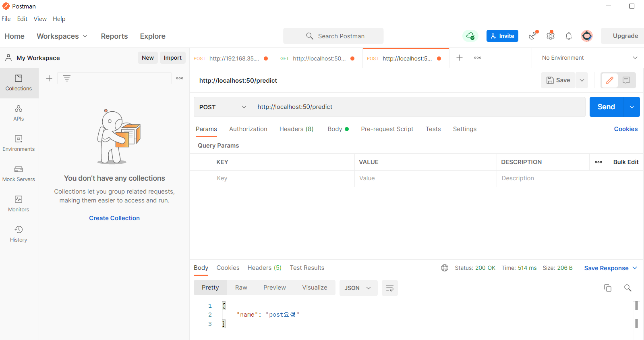
Task: Open a new request tab with plus icon
Action: pos(459,58)
